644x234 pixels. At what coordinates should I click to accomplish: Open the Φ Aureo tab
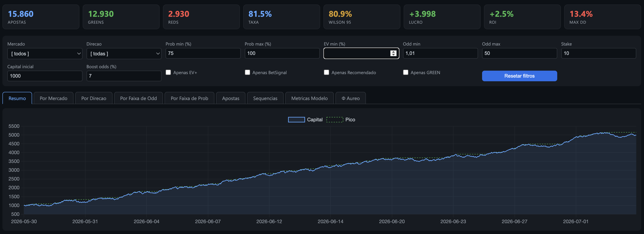pos(351,98)
